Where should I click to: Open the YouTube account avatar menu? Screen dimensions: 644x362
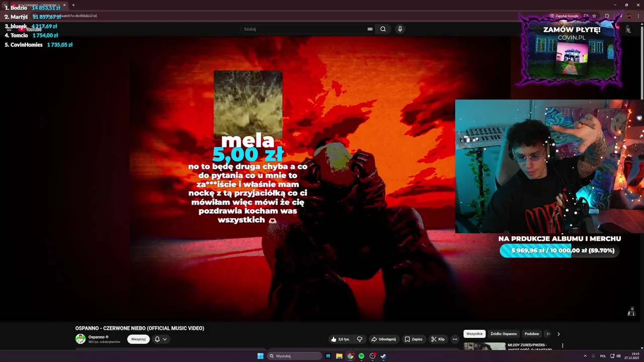coord(628,30)
